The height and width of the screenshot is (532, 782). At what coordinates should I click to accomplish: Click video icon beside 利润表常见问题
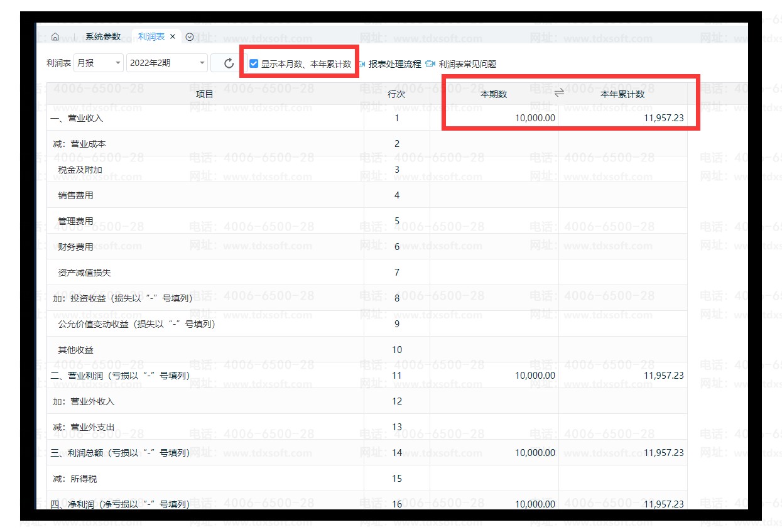point(430,64)
